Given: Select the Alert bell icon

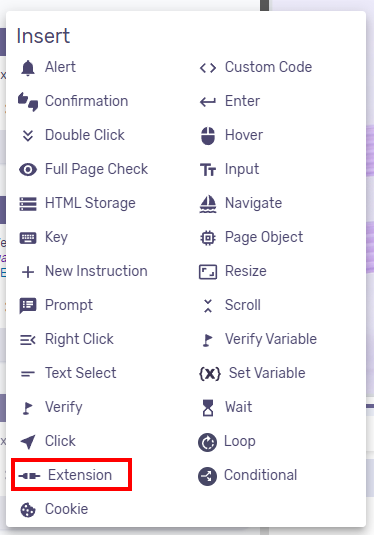Looking at the screenshot, I should click(28, 67).
